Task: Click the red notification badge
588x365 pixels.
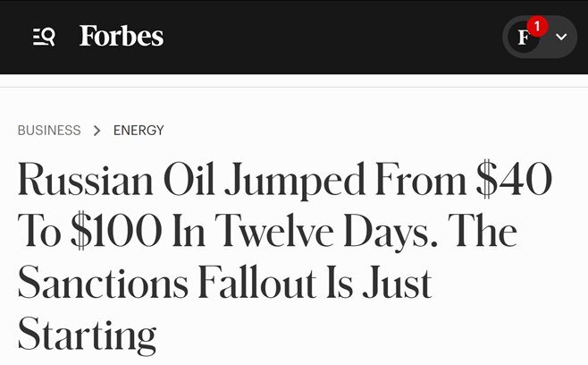Action: 537,26
